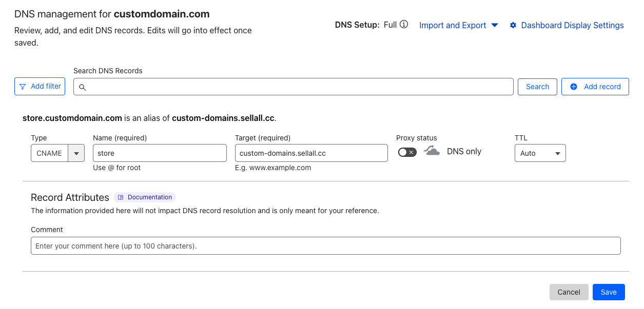Save the DNS record
644x309 pixels.
click(608, 292)
